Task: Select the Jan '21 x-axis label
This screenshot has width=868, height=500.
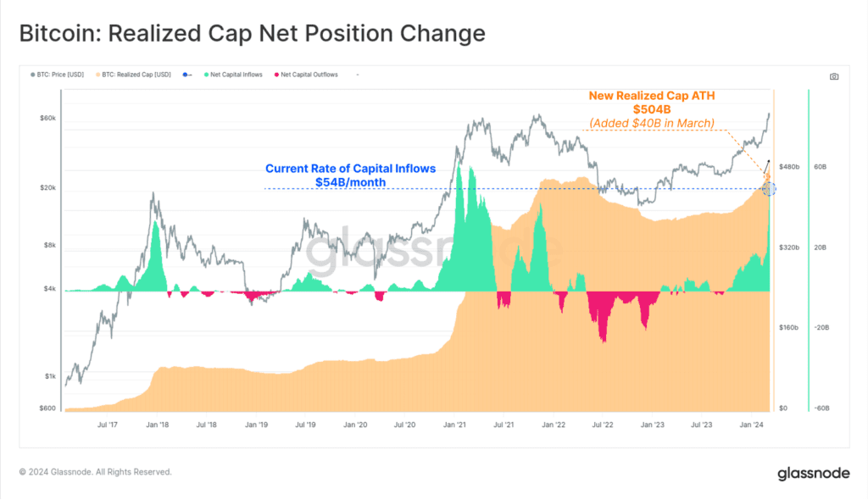Action: pos(456,423)
